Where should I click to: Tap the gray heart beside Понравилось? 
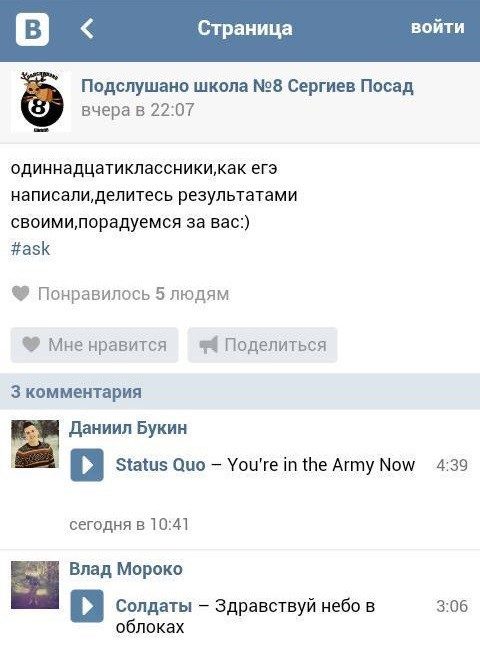click(21, 293)
